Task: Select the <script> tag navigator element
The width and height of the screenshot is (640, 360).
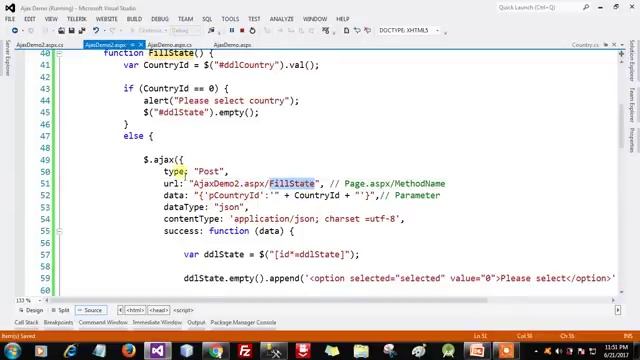Action: [x=183, y=310]
